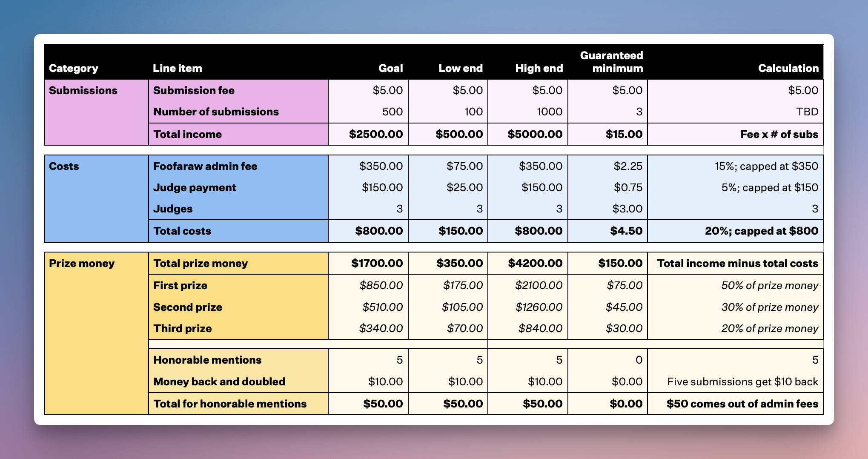
Task: Click the 'Guaranteed minimum' column header
Action: 611,62
